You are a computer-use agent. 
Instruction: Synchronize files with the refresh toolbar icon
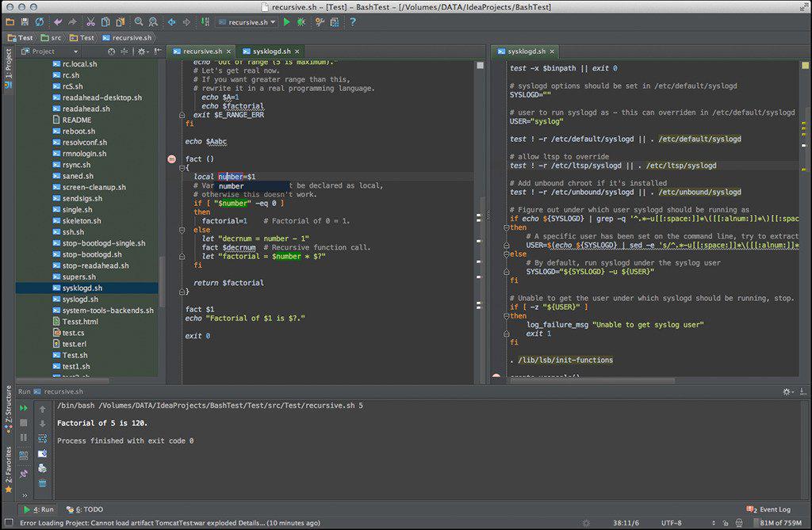(x=38, y=22)
